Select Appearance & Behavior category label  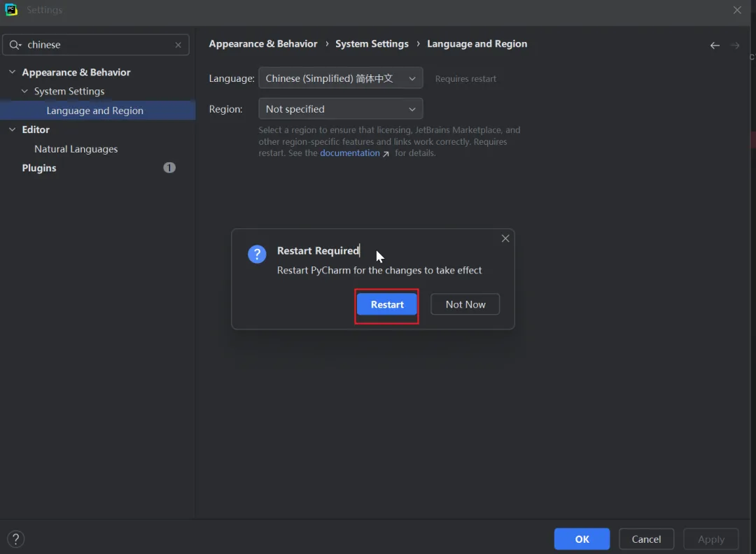(76, 72)
